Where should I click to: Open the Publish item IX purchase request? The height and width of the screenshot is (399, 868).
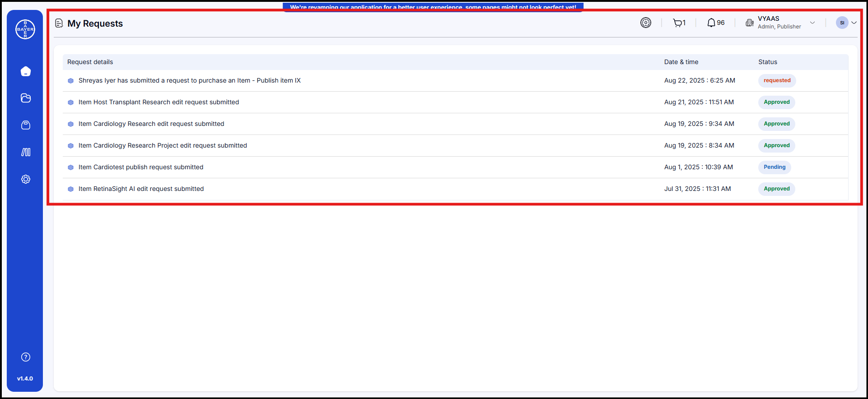click(455, 81)
